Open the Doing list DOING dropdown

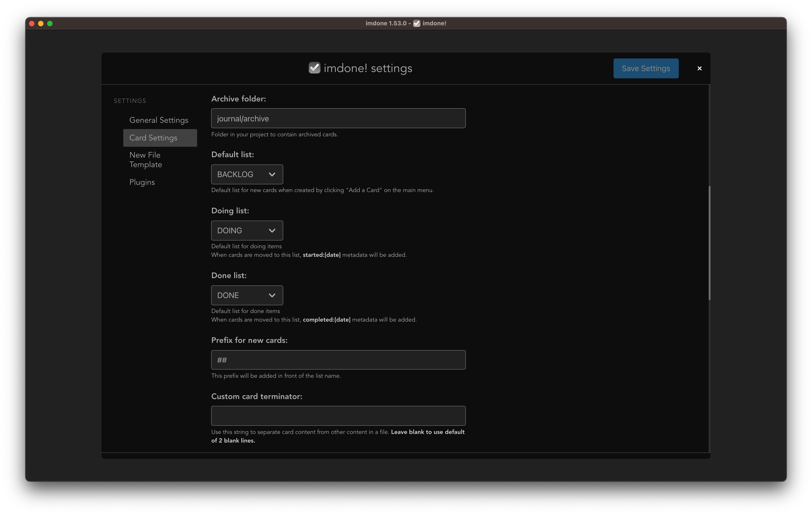pos(247,231)
